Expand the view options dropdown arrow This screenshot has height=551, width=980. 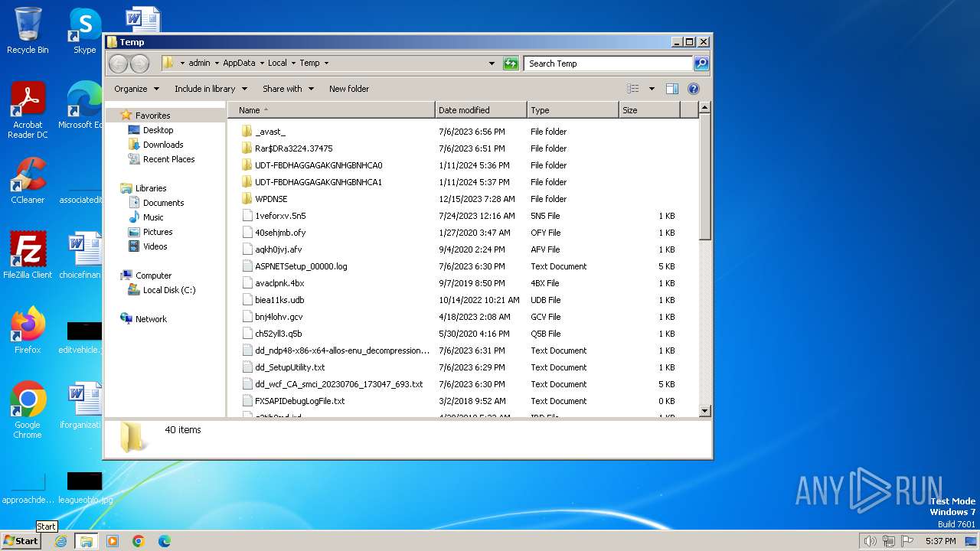click(652, 89)
